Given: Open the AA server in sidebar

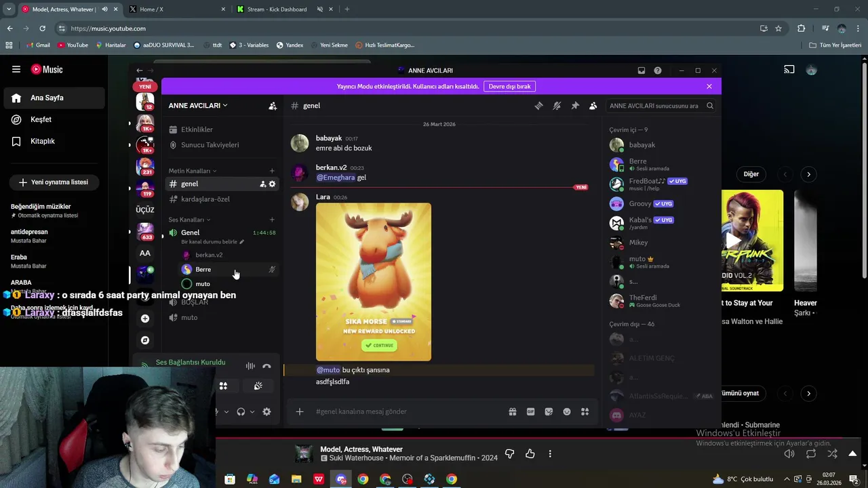Looking at the screenshot, I should [x=145, y=253].
